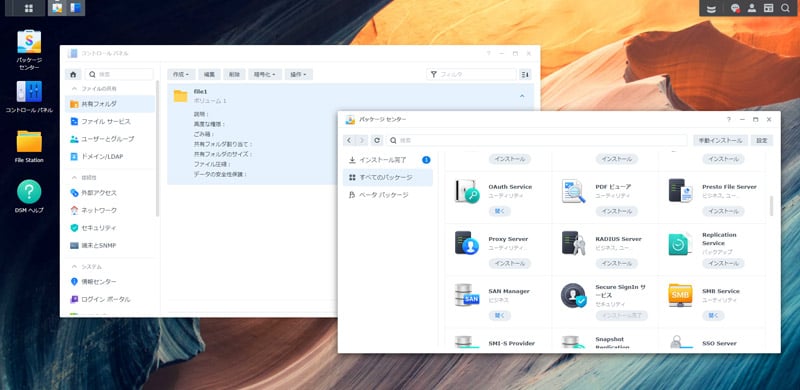Click the Package Center vertical scrollbar
This screenshot has width=800, height=390.
[x=771, y=205]
